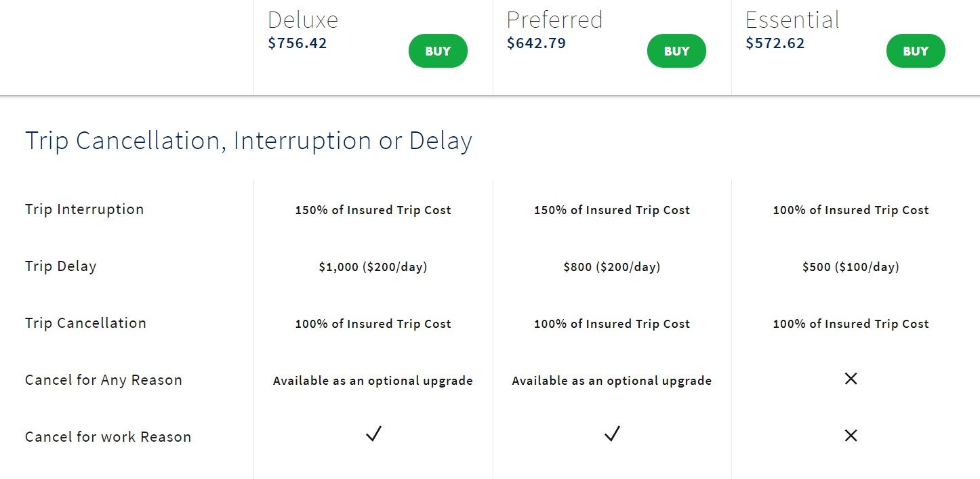Screen dimensions: 980x479
Task: Click Available as an optional upgrade under Preferred
Action: (612, 381)
